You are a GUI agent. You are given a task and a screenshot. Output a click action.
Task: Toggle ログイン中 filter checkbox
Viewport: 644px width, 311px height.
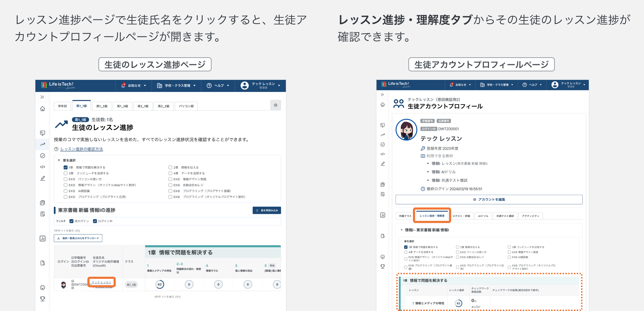[95, 221]
